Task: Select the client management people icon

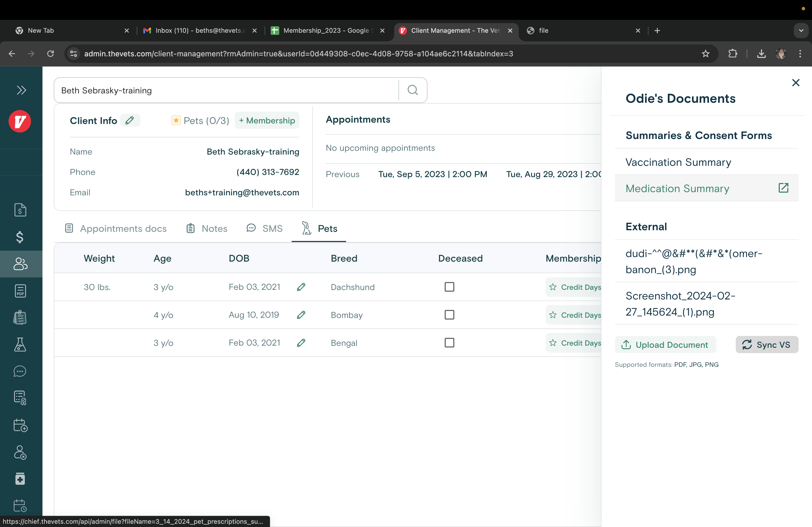Action: pos(20,264)
